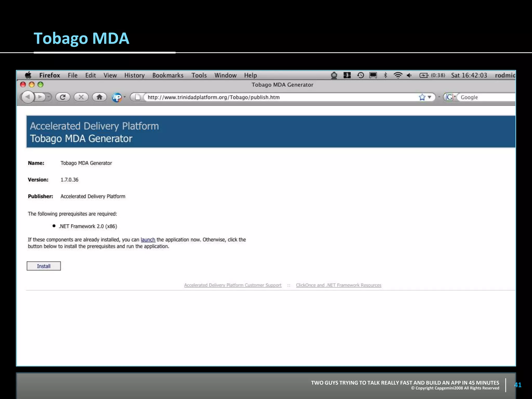Open the Bookmarks menu

[168, 75]
